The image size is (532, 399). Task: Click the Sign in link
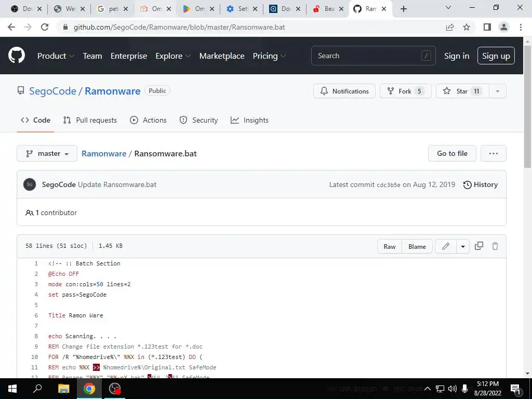[x=457, y=56]
